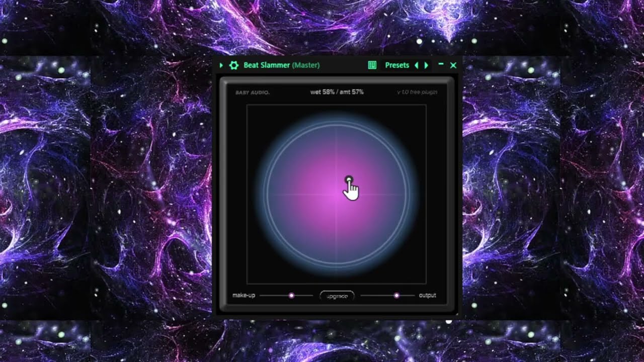
Task: Open the Presets menu
Action: click(397, 65)
